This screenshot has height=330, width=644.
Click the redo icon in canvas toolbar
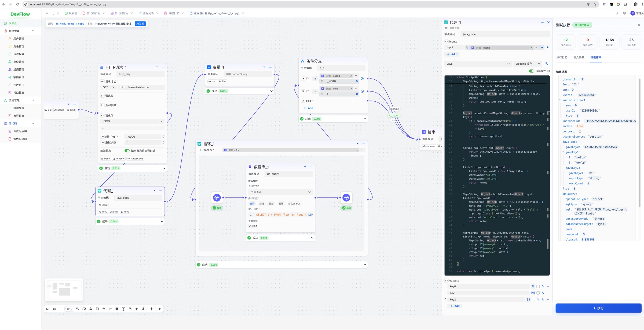110,309
